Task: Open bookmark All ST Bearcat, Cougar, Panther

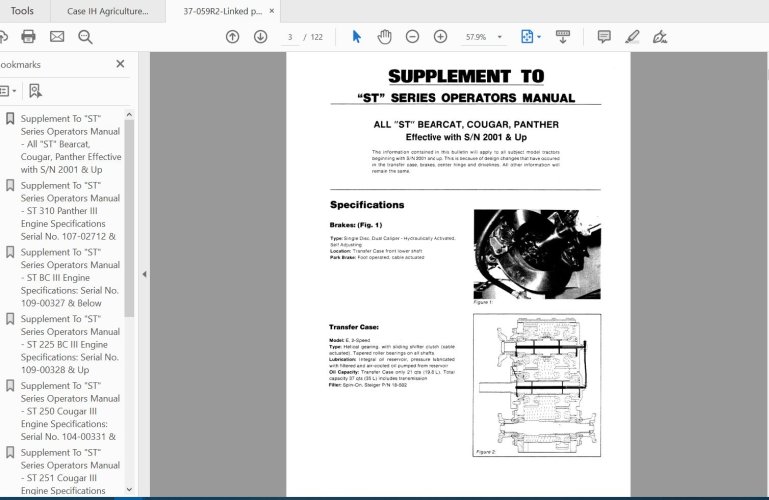Action: coord(71,144)
